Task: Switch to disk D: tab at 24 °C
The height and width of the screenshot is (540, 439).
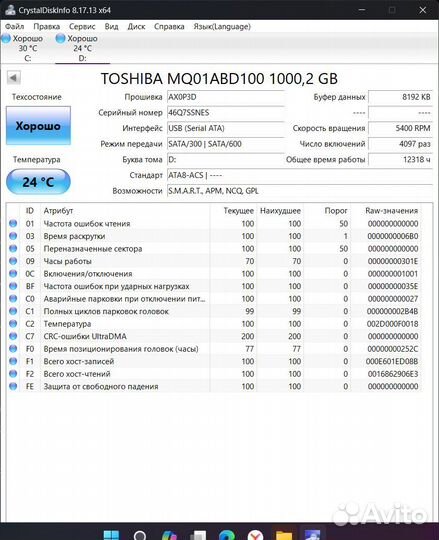Action: click(82, 48)
